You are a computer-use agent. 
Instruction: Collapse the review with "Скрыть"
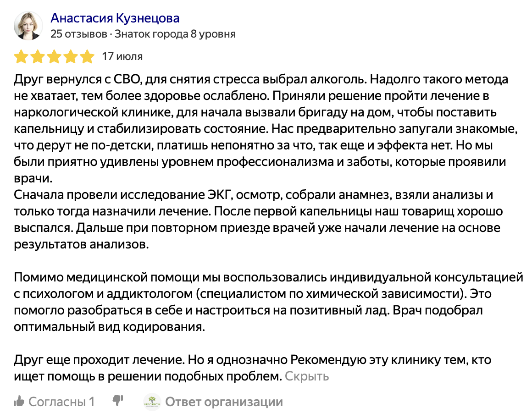(307, 376)
